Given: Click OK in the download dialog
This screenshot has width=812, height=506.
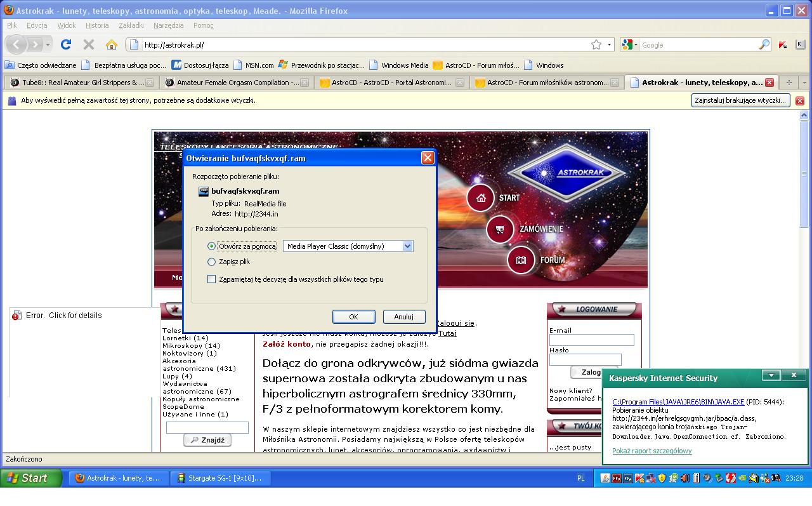Looking at the screenshot, I should tap(353, 317).
